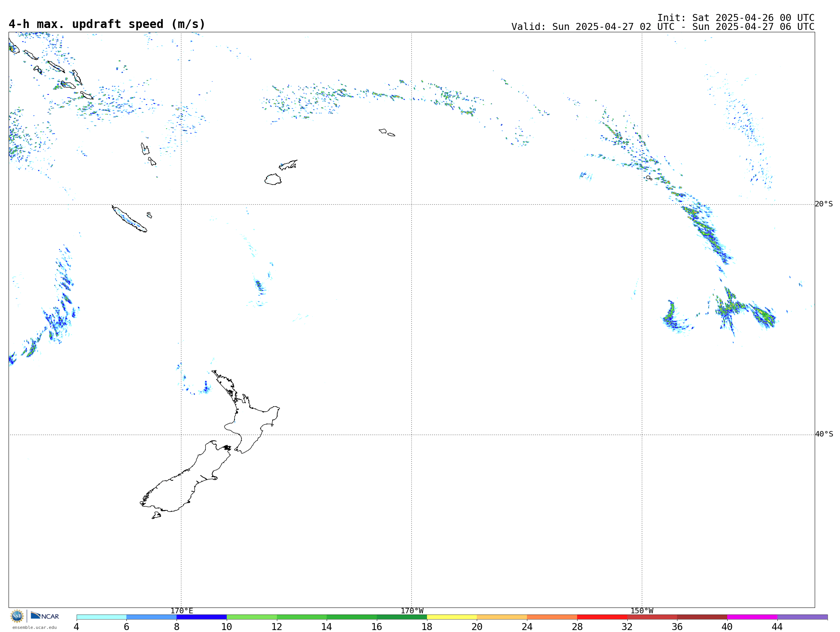Click the colorbar tick label 28
The image size is (840, 632).
[577, 627]
